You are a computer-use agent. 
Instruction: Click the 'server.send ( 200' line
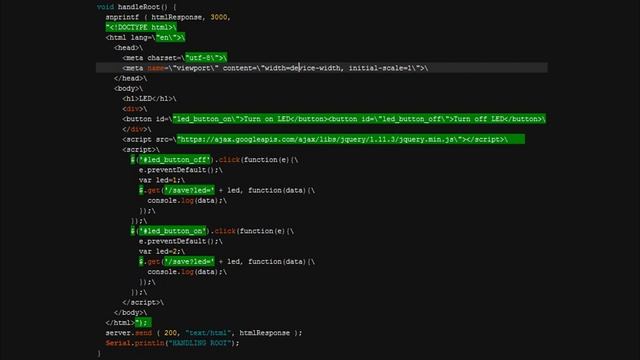click(204, 333)
